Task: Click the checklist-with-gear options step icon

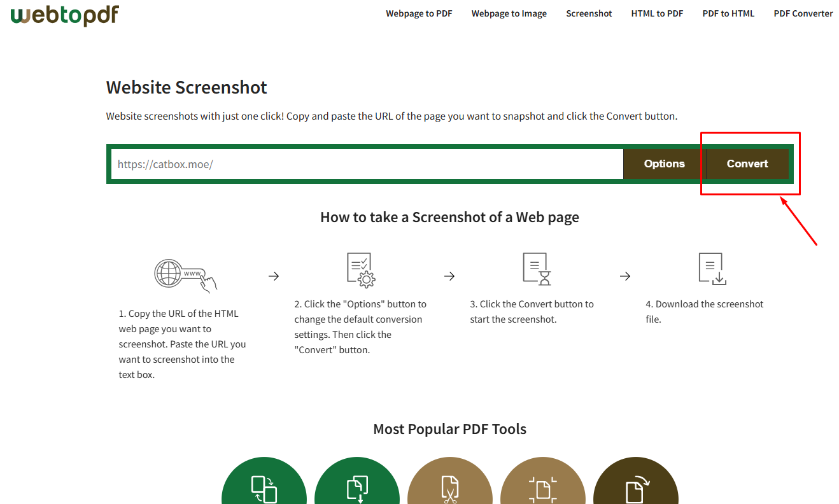Action: [361, 270]
